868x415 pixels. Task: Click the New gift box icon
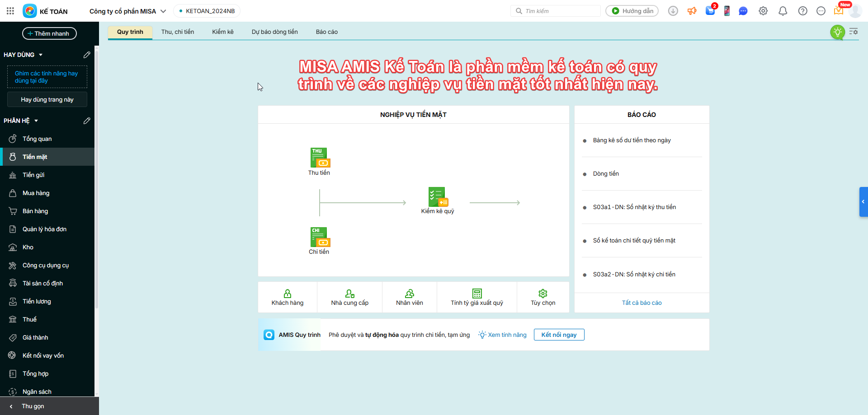tap(839, 11)
